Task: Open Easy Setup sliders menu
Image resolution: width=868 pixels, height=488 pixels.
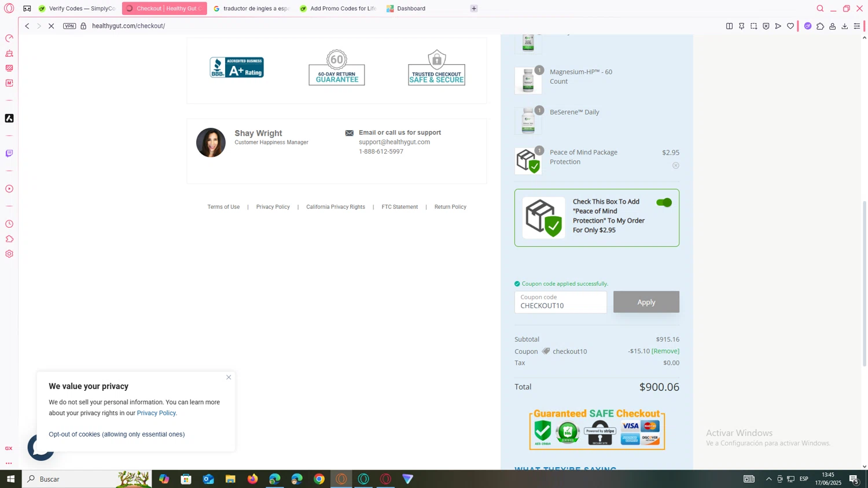Action: [x=857, y=26]
